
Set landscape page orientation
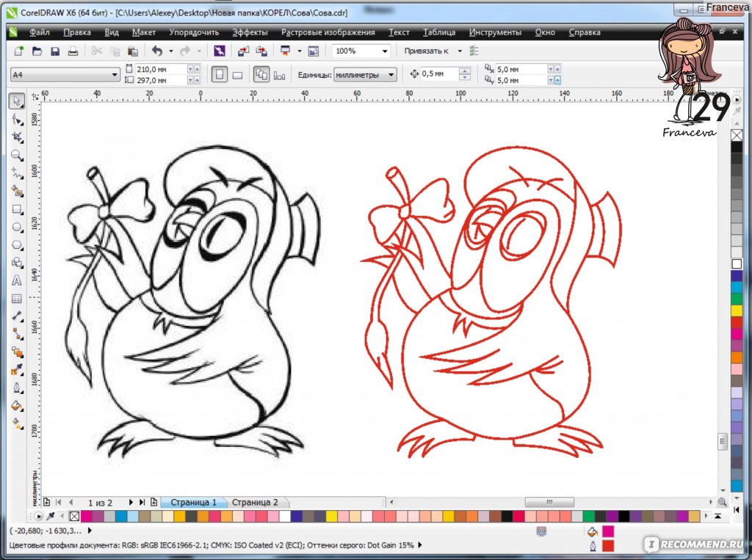[x=237, y=75]
